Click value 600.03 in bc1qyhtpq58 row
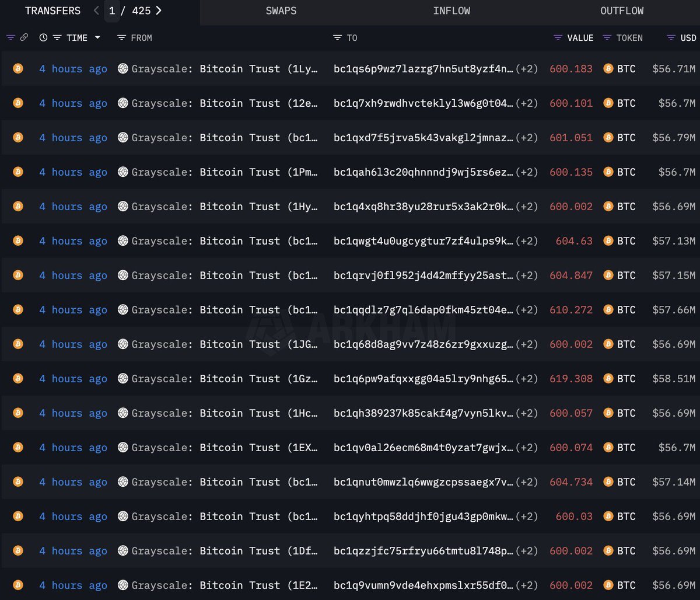 coord(574,517)
